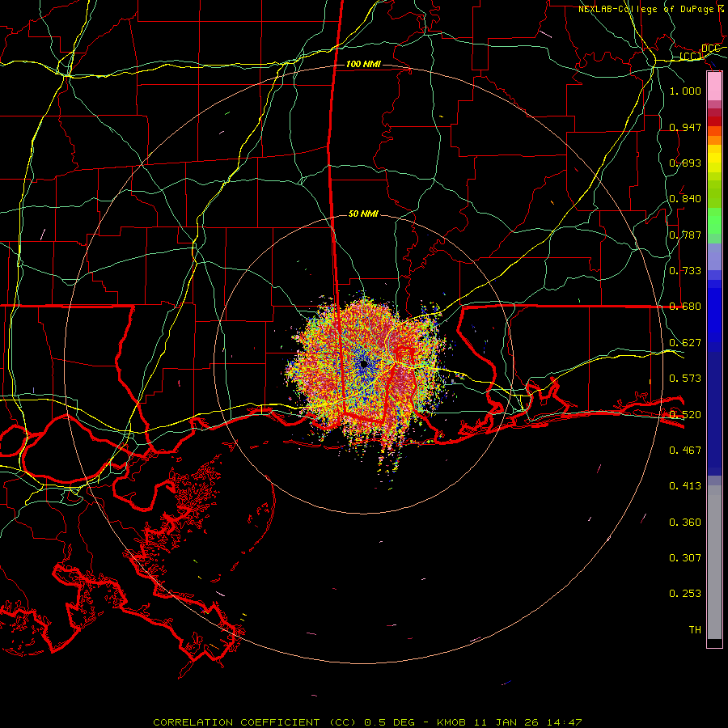Click the 100 NMI range ring label
The height and width of the screenshot is (728, 728).
coord(363,64)
